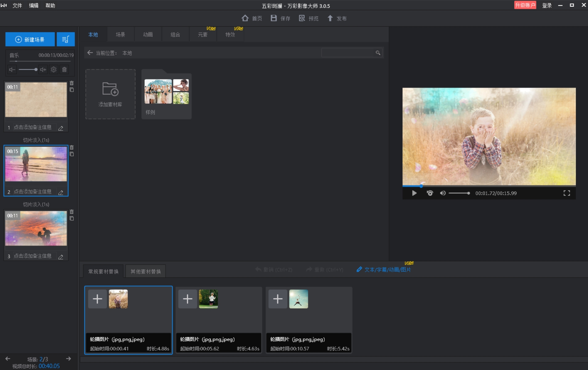Viewport: 588px width, 370px height.
Task: Open the music playlist icon button
Action: tap(66, 40)
